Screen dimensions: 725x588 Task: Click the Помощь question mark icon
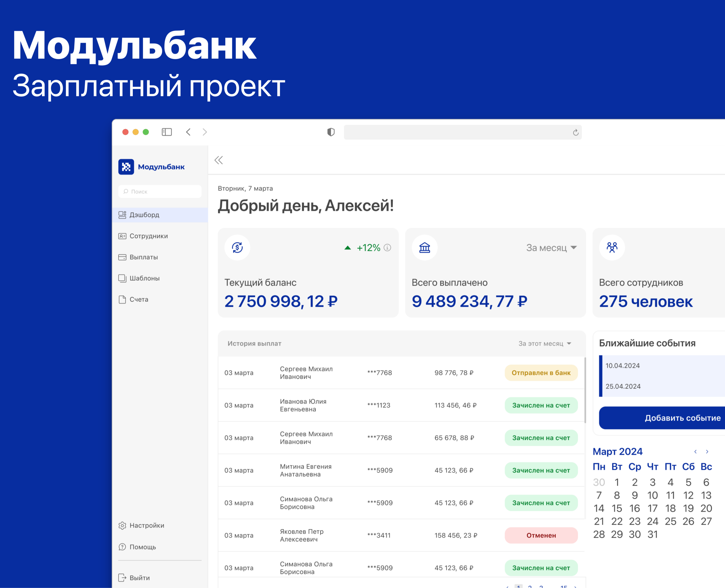coord(122,547)
